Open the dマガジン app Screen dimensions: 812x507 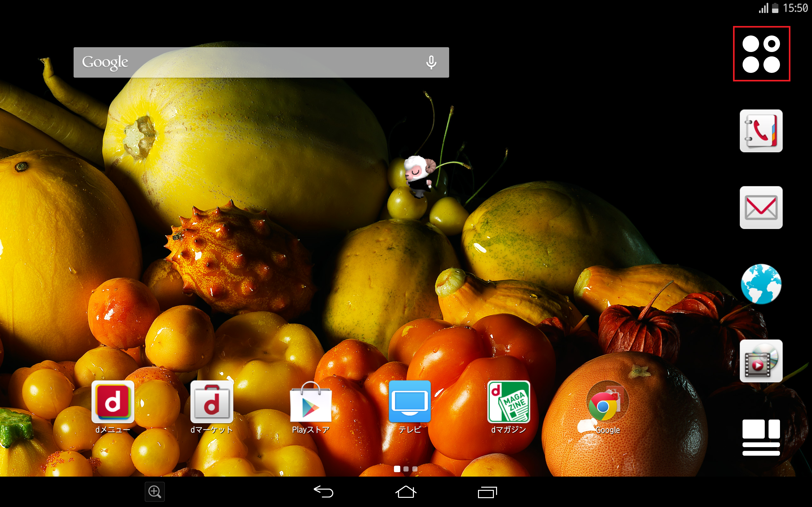[508, 402]
